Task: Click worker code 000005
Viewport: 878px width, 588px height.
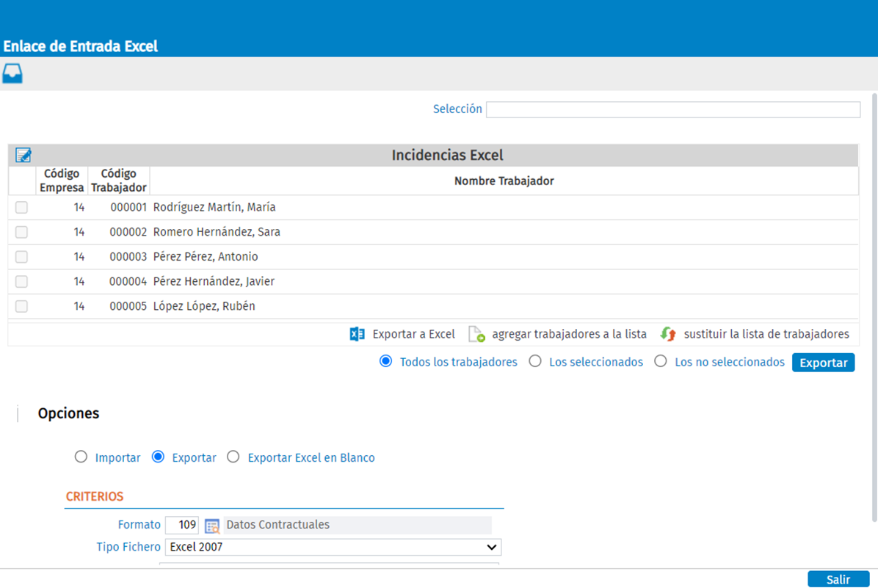Action: 128,306
